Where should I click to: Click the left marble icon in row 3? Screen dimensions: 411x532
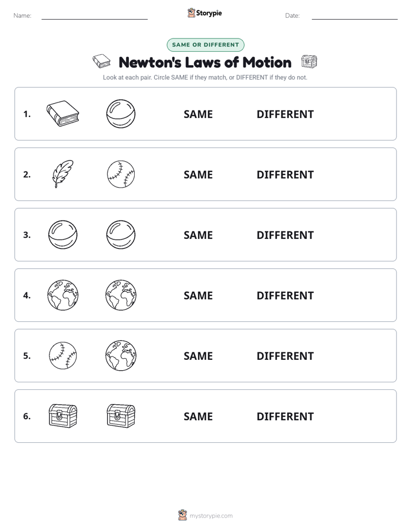(63, 234)
